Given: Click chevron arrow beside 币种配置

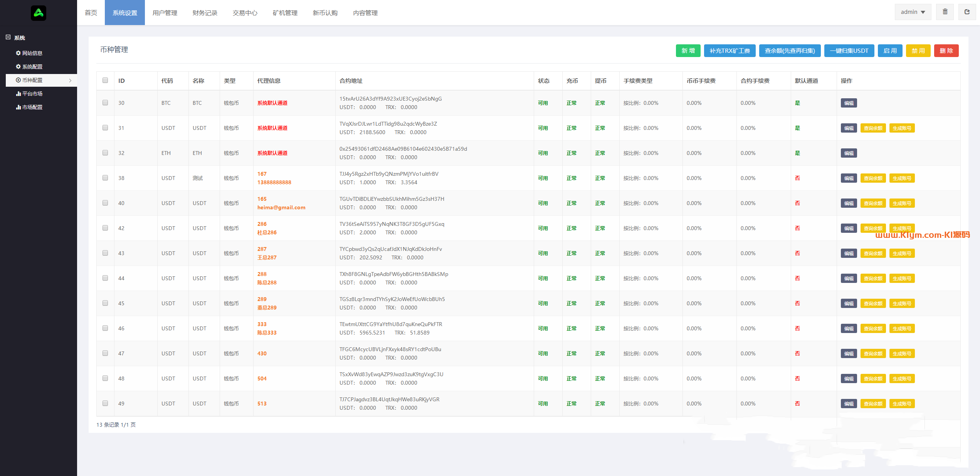Looking at the screenshot, I should pos(70,81).
